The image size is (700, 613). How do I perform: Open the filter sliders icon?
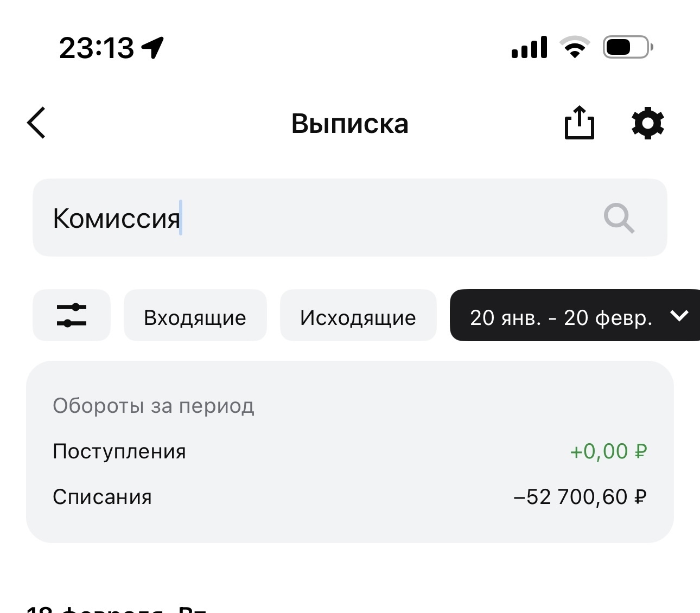coord(72,315)
